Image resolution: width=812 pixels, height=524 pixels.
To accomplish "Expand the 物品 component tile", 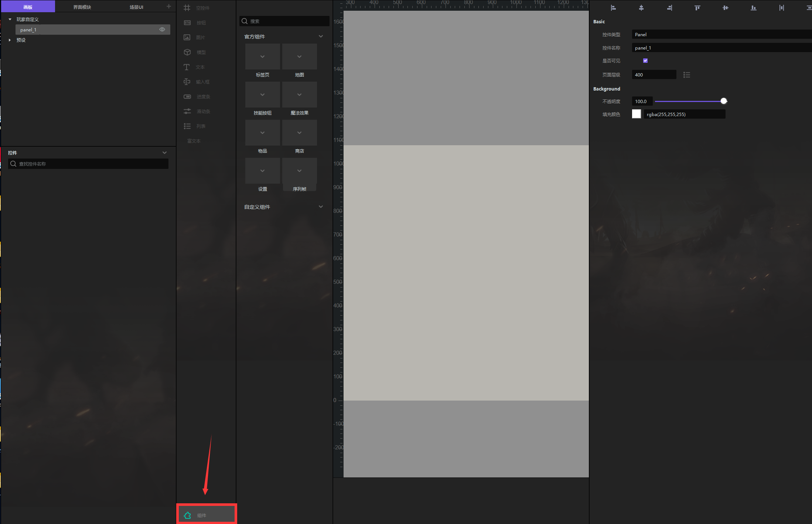I will point(262,133).
